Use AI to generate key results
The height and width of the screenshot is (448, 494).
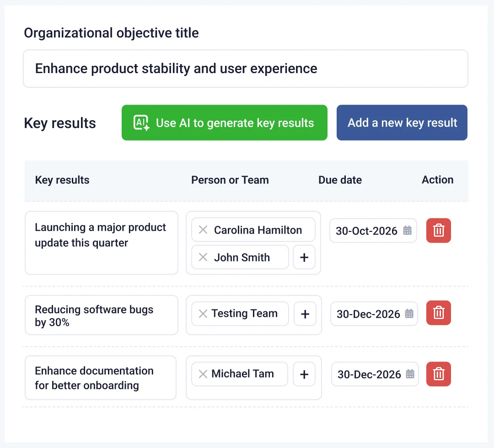(224, 123)
